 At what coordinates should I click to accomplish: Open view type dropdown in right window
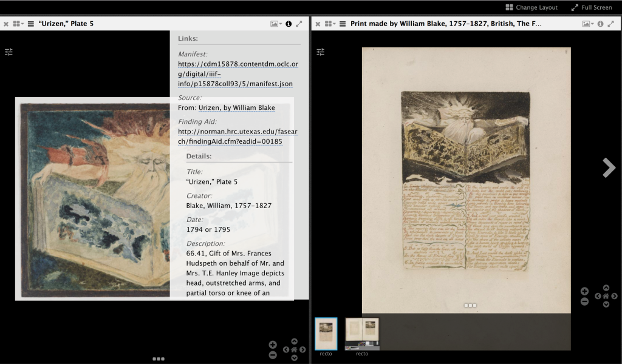tap(587, 24)
